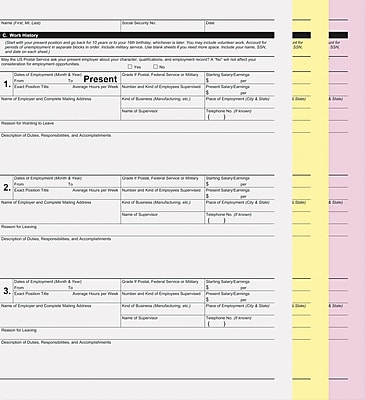Screen dimensions: 365x400
Task: Click the Social Security No. field
Action: [x=162, y=26]
